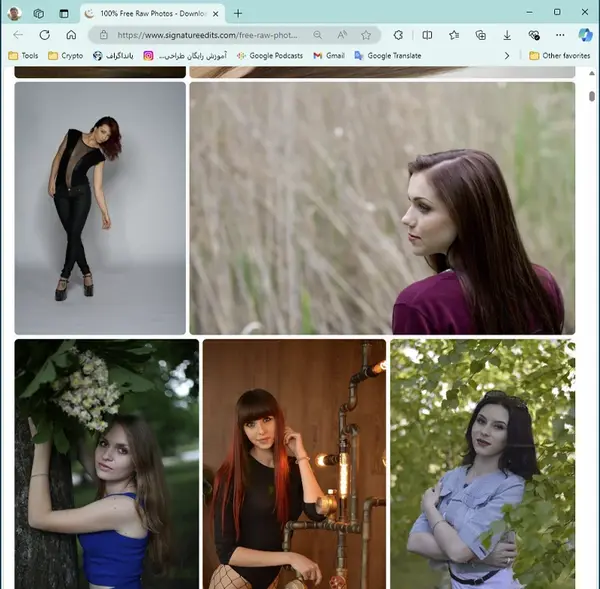The width and height of the screenshot is (600, 589).
Task: Click the scrollbar up arrow
Action: 592,73
